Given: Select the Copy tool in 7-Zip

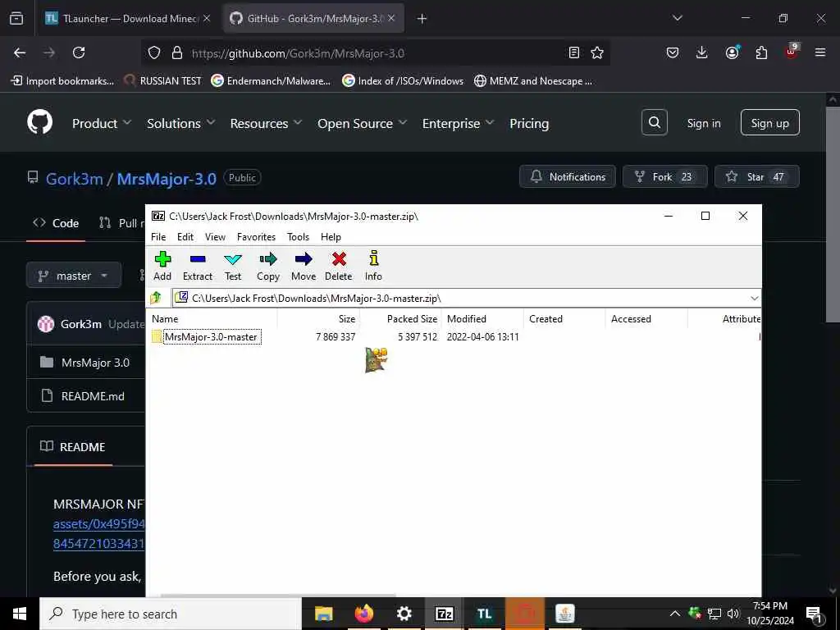Looking at the screenshot, I should click(x=268, y=267).
